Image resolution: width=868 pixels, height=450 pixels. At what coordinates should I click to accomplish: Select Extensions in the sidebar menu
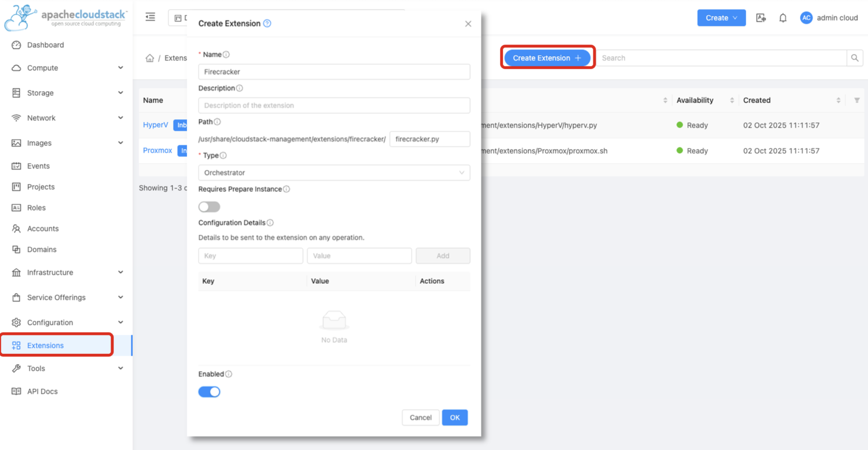click(46, 344)
